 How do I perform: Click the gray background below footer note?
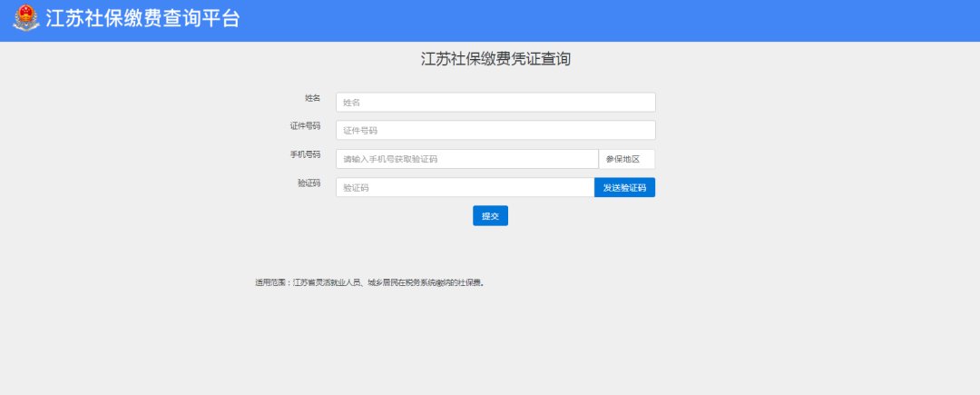click(490, 345)
